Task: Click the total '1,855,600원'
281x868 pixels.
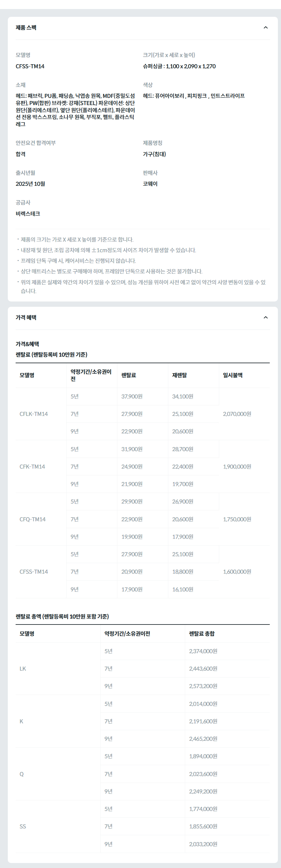Action: pos(203,826)
